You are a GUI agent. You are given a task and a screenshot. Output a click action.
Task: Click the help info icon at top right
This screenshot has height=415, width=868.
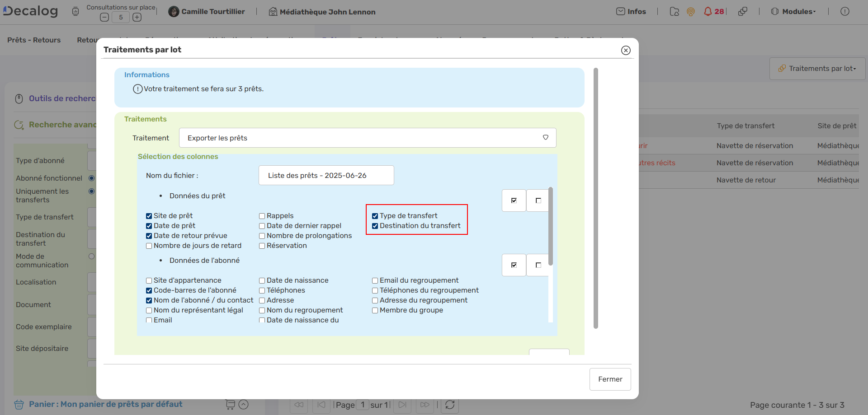pos(844,12)
